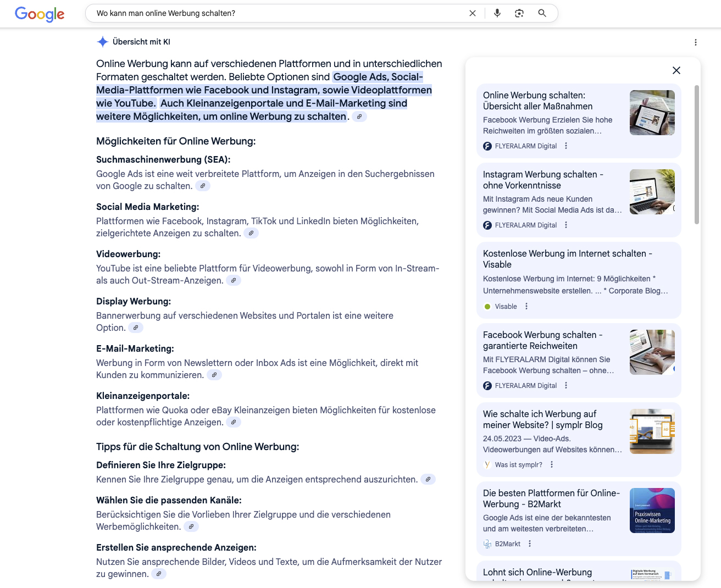Open three-dot menu on the Übersicht aller Maßnahmen card
This screenshot has height=588, width=721.
pyautogui.click(x=566, y=146)
